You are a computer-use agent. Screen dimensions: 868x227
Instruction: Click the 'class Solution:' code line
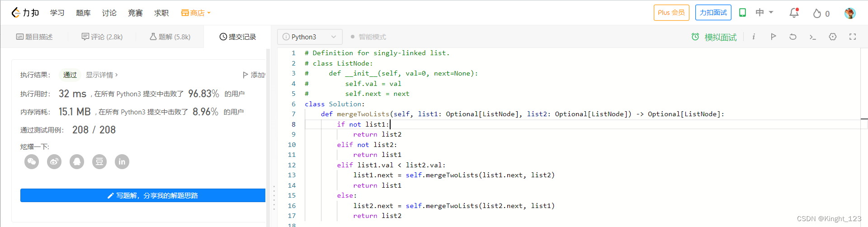point(335,104)
